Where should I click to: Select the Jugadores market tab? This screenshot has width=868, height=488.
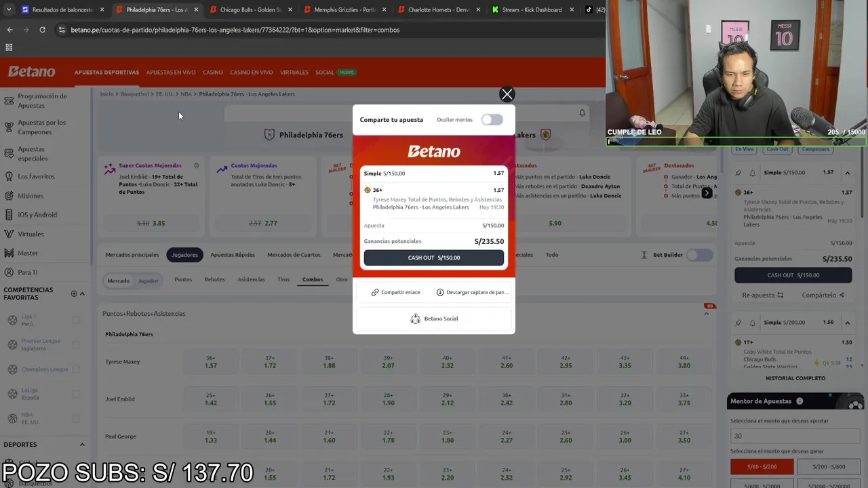click(184, 255)
